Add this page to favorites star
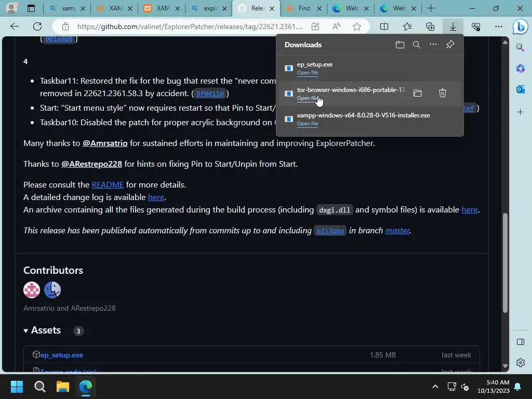 coord(356,26)
